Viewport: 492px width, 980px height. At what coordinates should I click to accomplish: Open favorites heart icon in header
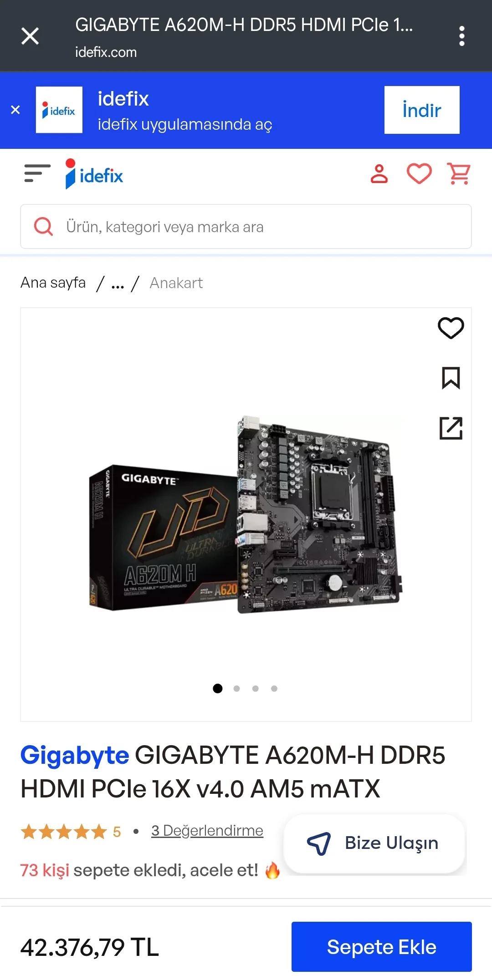click(x=419, y=174)
